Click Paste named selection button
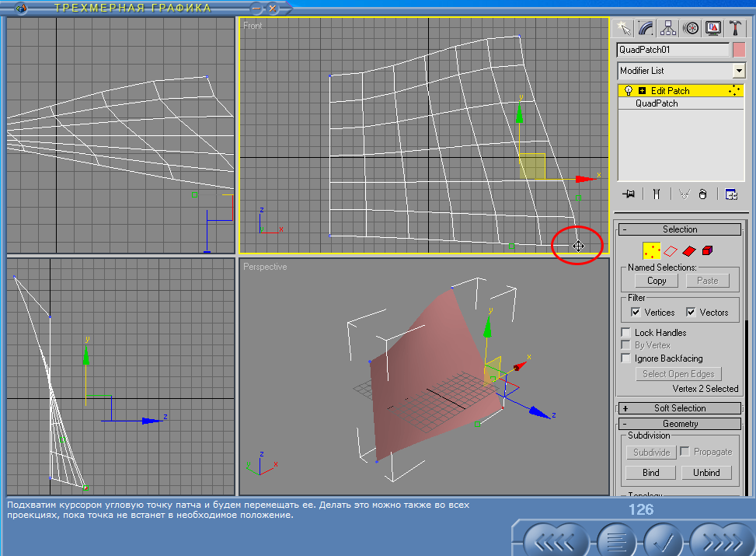This screenshot has height=556, width=756. click(x=707, y=281)
